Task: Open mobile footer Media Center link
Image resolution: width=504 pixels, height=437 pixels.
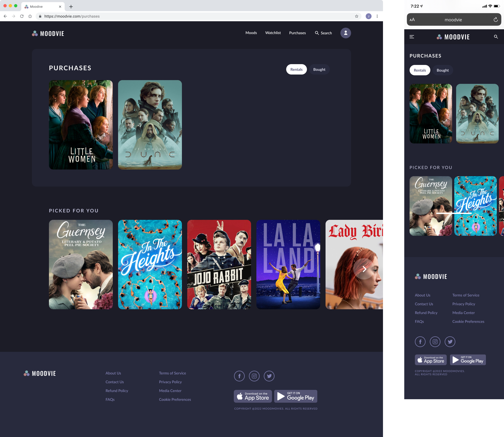Action: click(464, 313)
